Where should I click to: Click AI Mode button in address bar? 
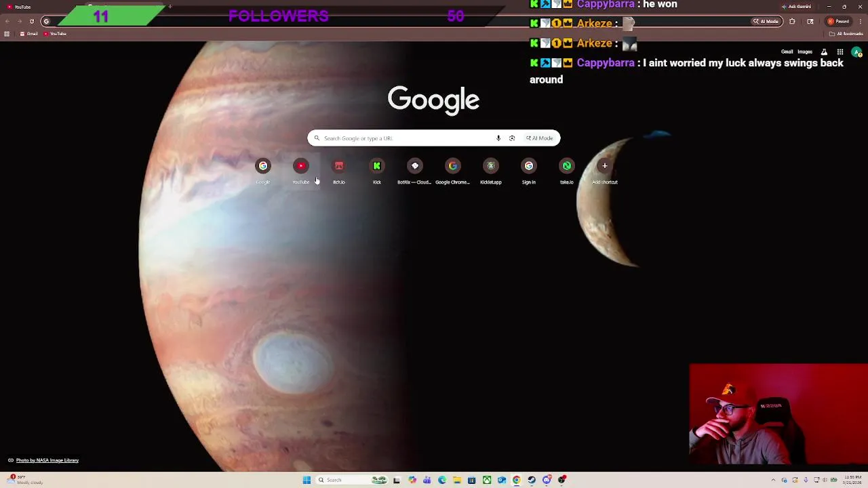(766, 21)
